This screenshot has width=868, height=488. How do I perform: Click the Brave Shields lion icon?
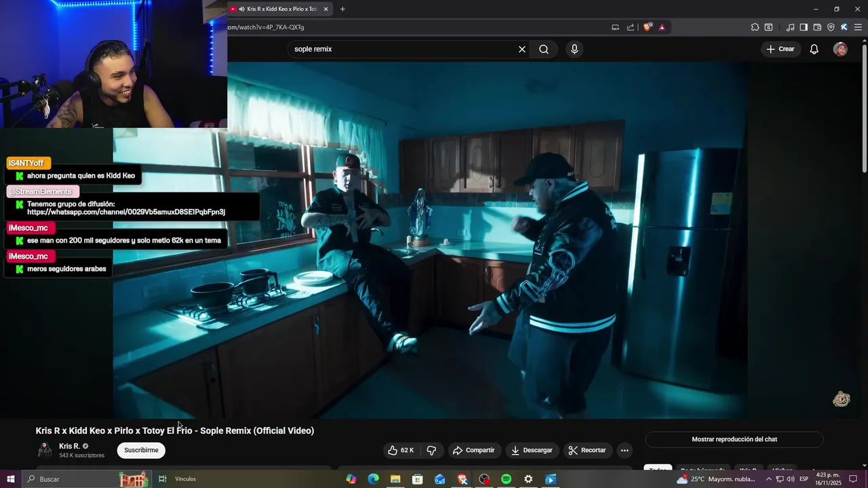648,27
